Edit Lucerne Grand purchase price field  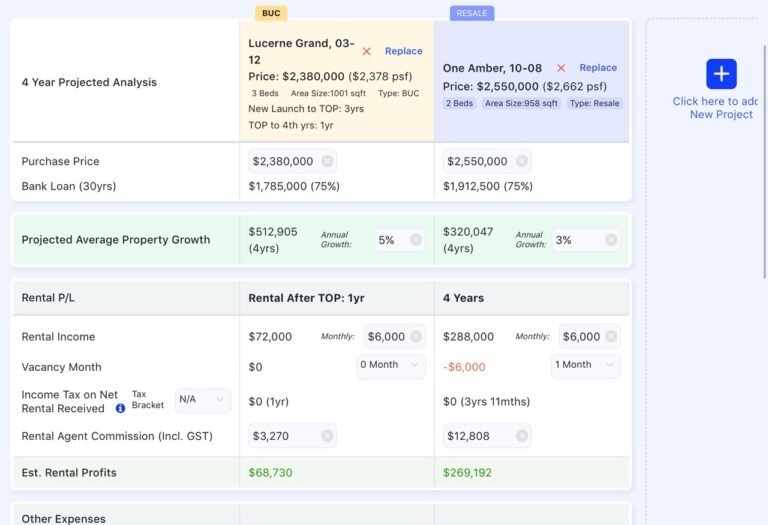click(x=292, y=161)
